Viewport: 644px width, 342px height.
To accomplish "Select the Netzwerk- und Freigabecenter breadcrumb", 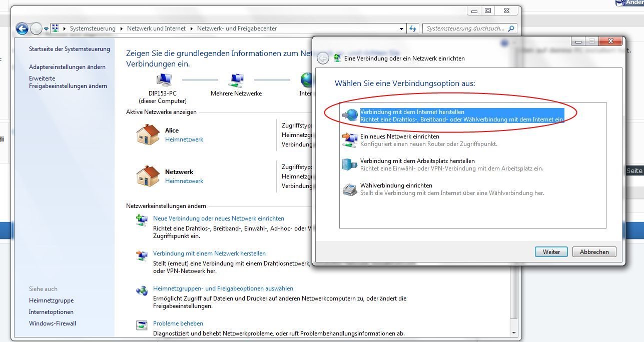I will tap(237, 28).
